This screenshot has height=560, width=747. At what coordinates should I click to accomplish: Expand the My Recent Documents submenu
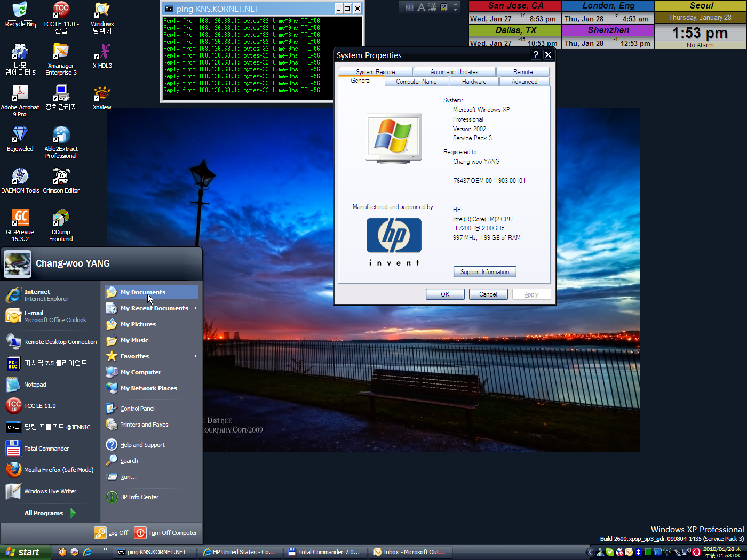pyautogui.click(x=154, y=308)
